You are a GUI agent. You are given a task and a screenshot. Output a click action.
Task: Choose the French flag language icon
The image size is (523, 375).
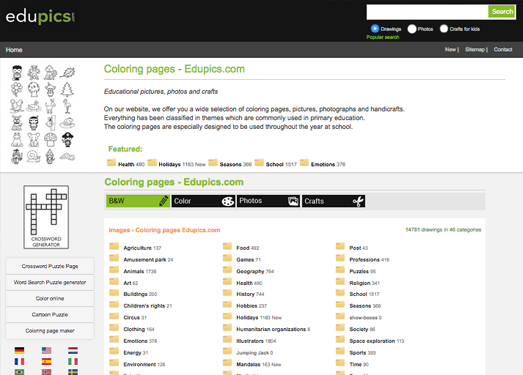point(19,361)
